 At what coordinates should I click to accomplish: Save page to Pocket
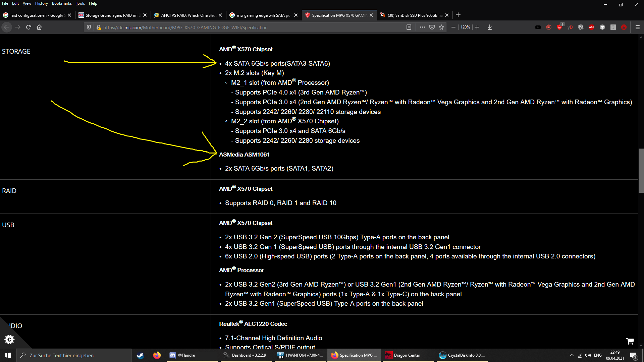(x=432, y=27)
